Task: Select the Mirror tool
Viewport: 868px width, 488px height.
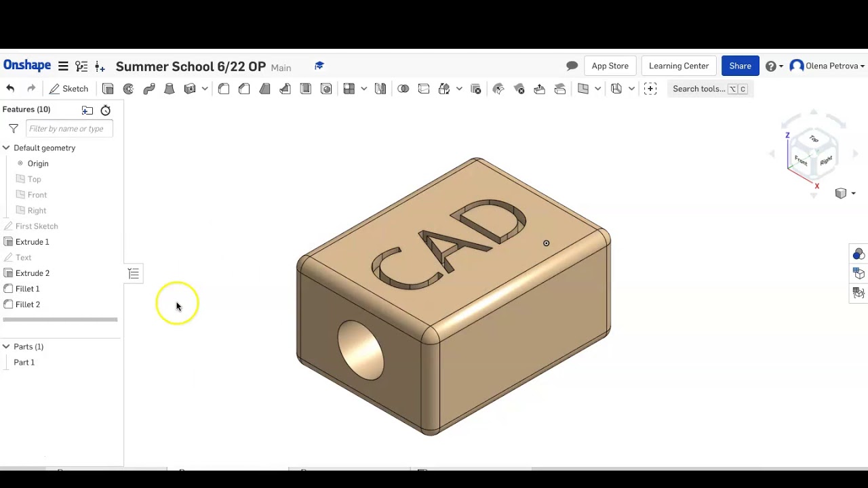Action: tap(380, 89)
